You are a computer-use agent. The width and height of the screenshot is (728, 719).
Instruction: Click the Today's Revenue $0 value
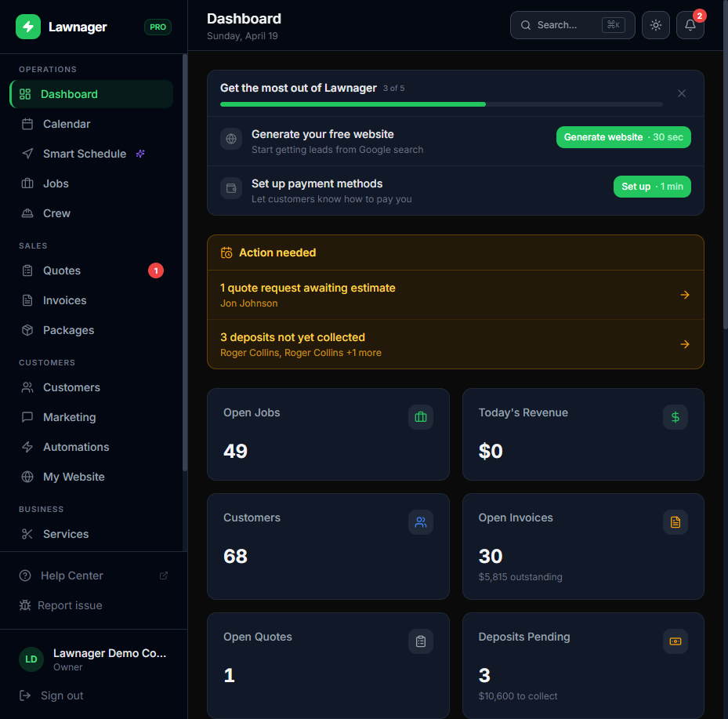pos(491,451)
